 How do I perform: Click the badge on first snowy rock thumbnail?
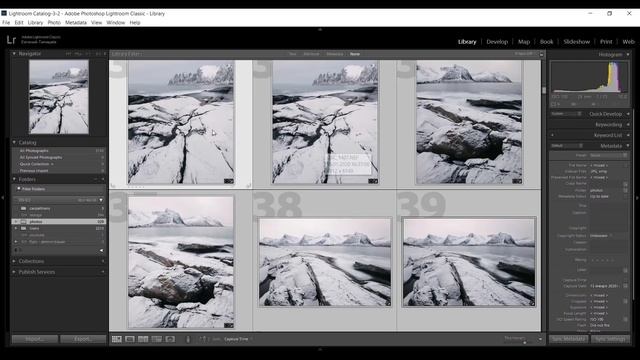coord(229,181)
